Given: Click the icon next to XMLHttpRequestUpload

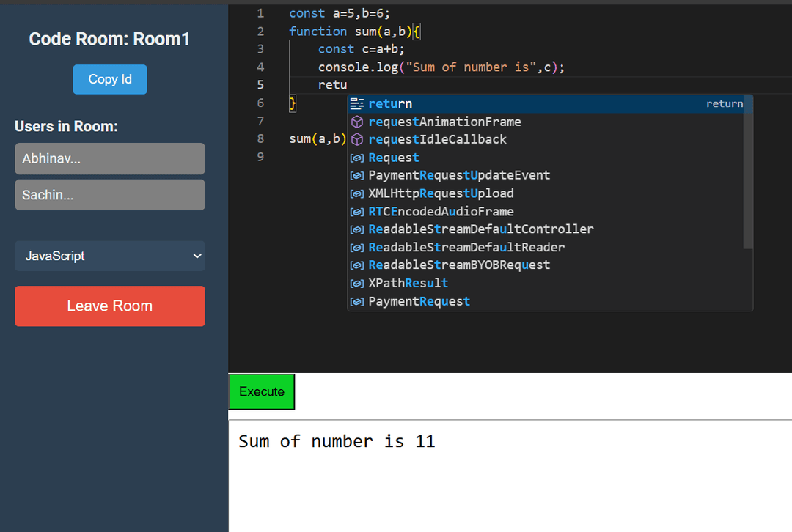Looking at the screenshot, I should 357,193.
